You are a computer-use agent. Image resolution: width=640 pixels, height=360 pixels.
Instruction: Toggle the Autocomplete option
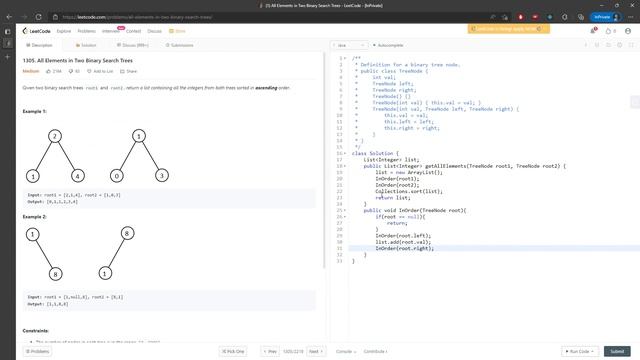[388, 45]
